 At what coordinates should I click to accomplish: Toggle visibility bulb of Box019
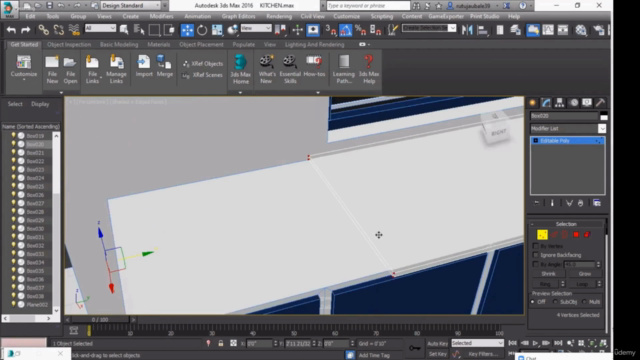coord(13,136)
